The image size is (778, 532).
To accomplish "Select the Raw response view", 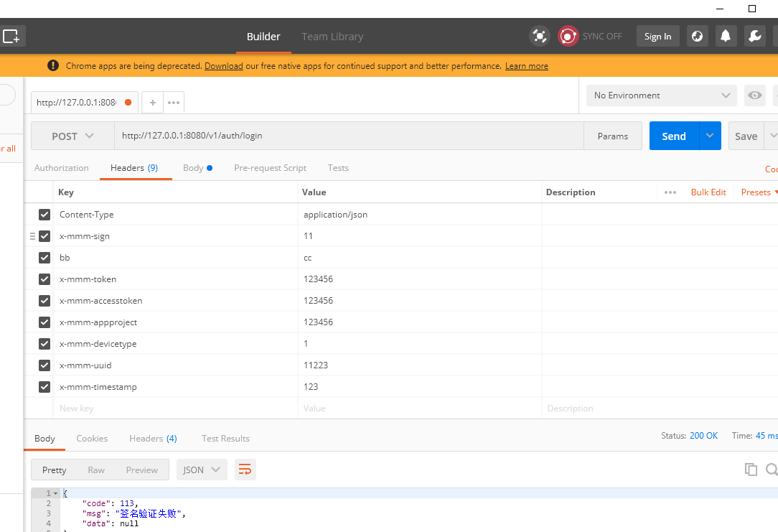I will pos(96,470).
